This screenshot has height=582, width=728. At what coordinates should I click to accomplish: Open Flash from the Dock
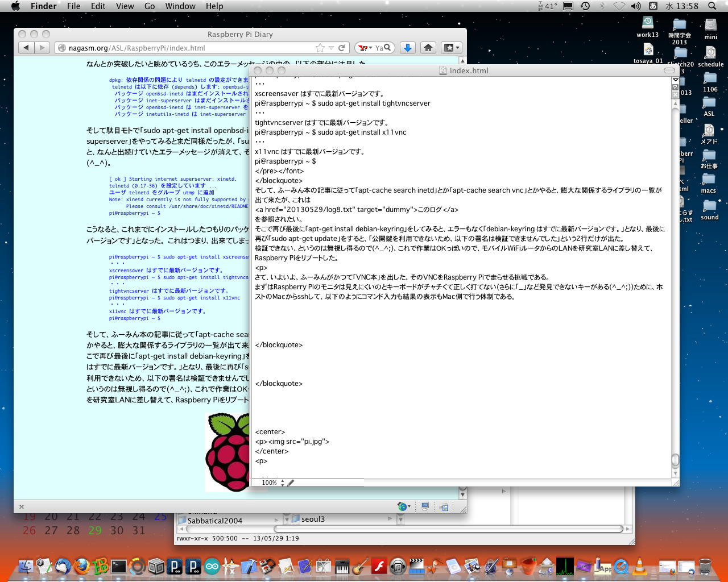(x=379, y=566)
